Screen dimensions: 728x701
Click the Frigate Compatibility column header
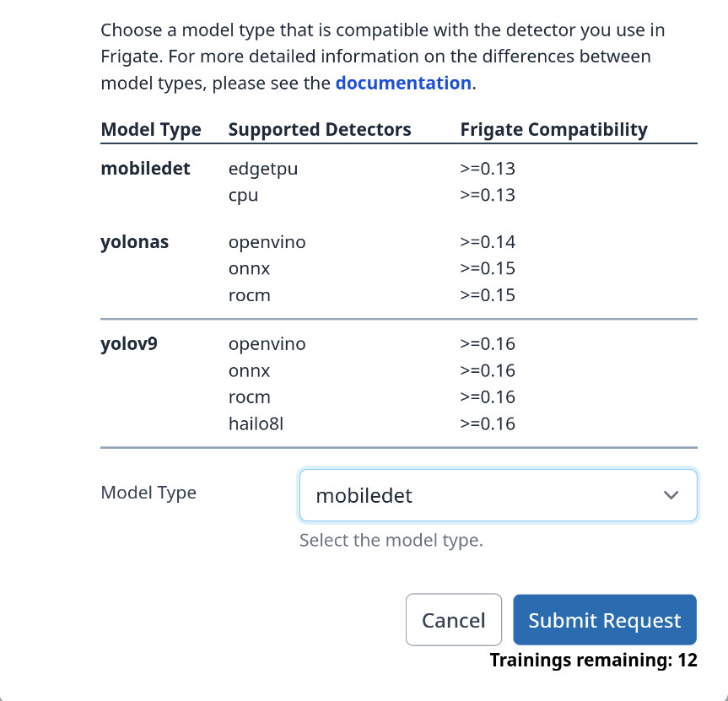pyautogui.click(x=553, y=129)
